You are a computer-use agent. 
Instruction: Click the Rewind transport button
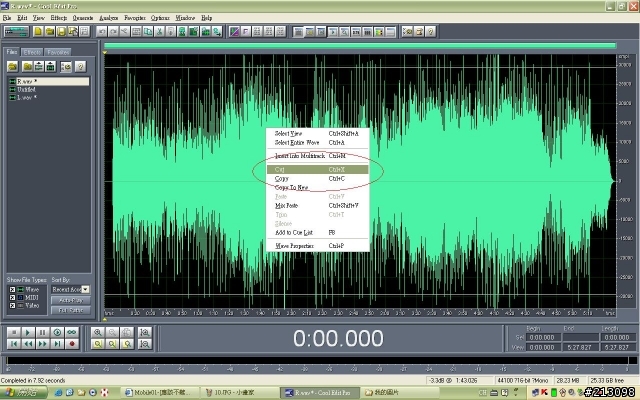28,344
